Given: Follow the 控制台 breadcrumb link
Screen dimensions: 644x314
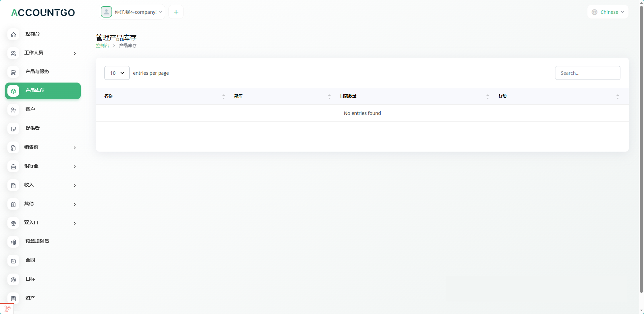Looking at the screenshot, I should (102, 45).
